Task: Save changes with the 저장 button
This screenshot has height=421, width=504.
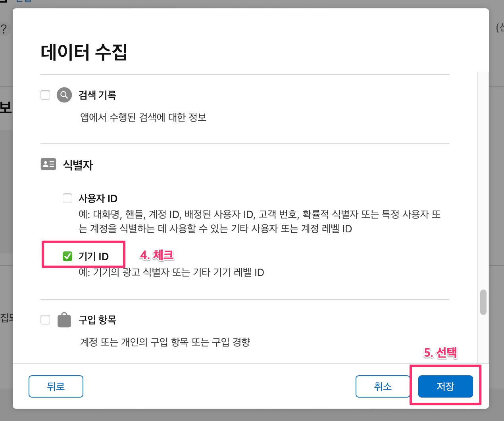Action: pos(446,386)
